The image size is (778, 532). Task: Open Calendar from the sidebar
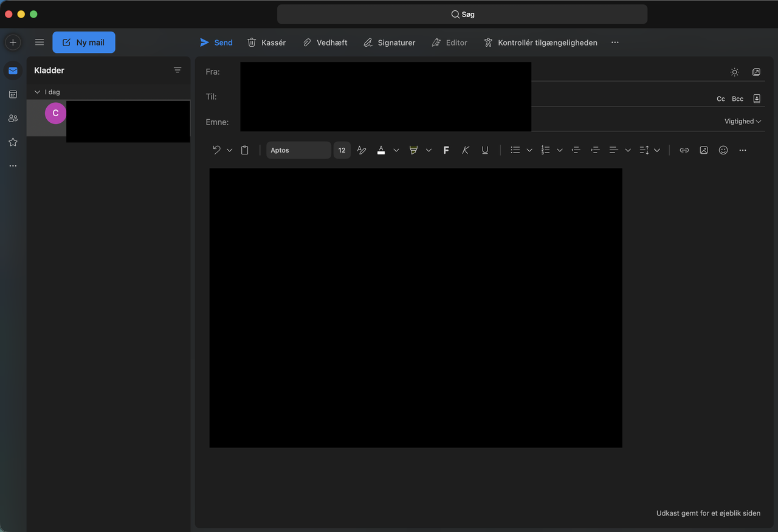click(x=13, y=94)
